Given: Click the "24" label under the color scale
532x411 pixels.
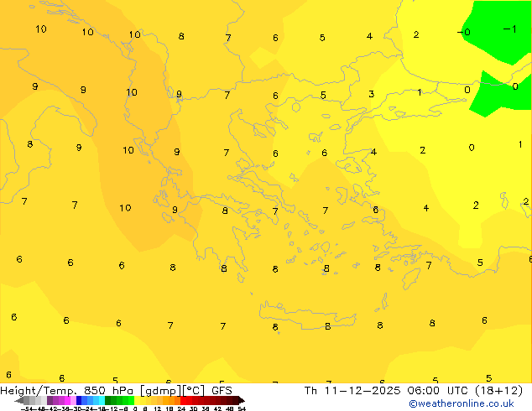Looking at the screenshot, I should pyautogui.click(x=181, y=408).
